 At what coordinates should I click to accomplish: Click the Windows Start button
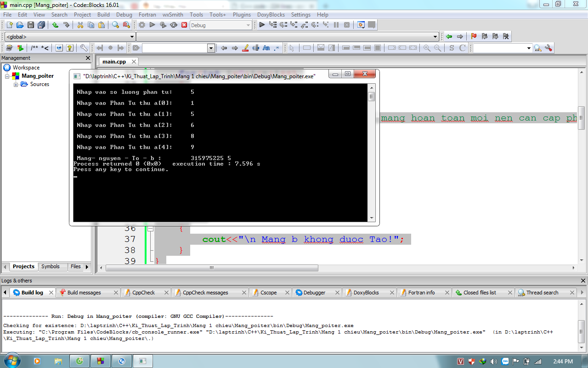coord(11,361)
